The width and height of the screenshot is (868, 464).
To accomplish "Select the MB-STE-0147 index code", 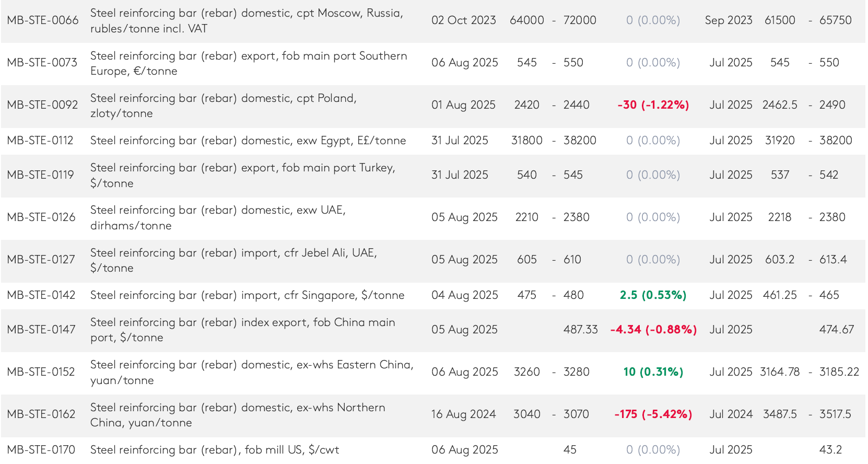I will tap(41, 330).
